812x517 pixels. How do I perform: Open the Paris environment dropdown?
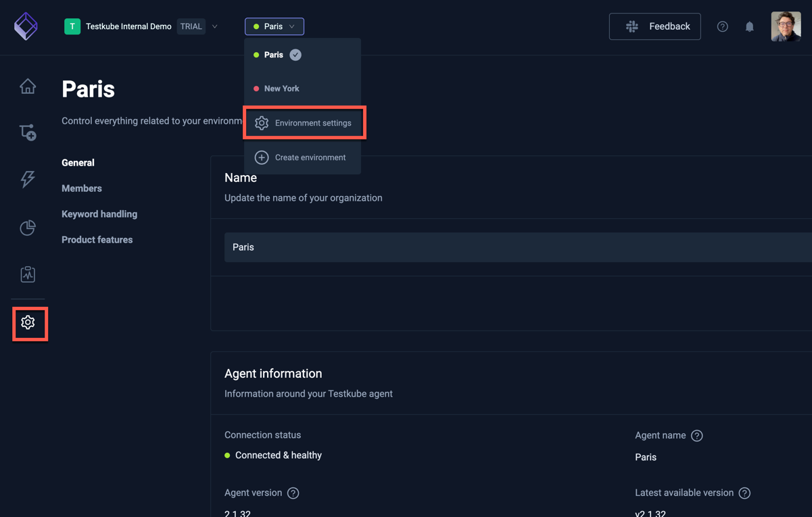274,26
